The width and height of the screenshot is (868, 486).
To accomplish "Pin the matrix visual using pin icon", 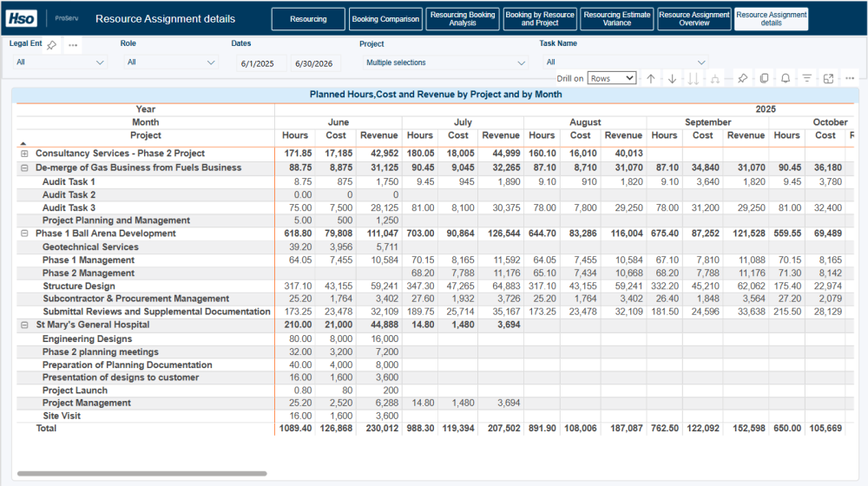I will click(742, 78).
